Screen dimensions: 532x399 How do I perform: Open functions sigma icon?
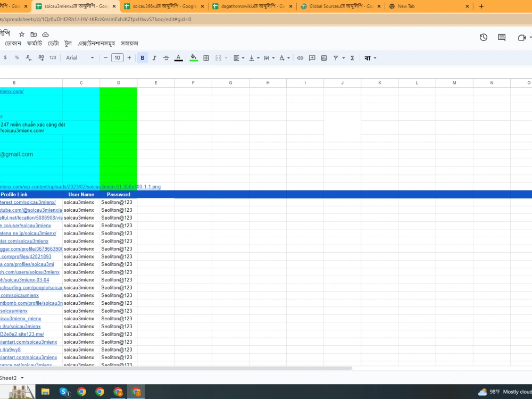point(353,58)
